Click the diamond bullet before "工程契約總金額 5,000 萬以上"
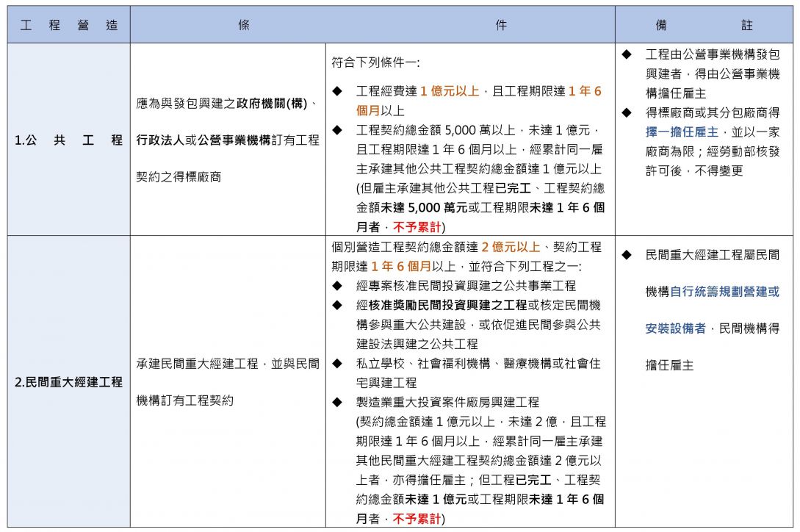 point(337,130)
